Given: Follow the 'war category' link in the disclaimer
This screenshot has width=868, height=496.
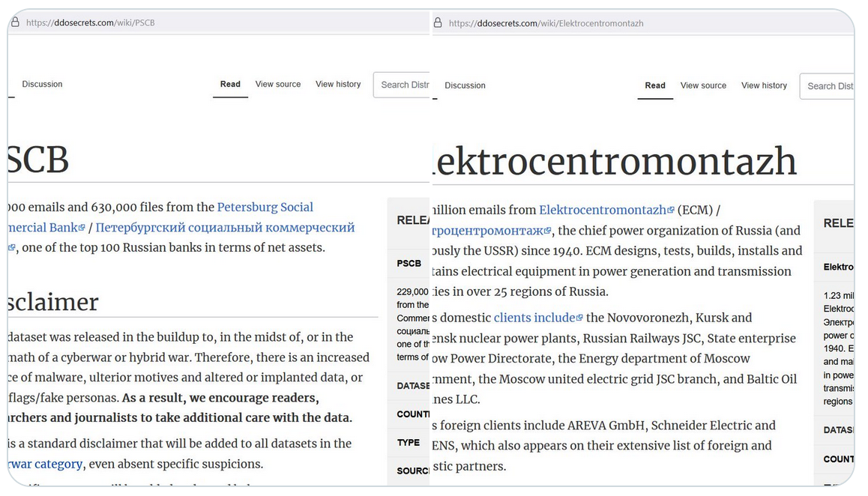Looking at the screenshot, I should point(46,464).
